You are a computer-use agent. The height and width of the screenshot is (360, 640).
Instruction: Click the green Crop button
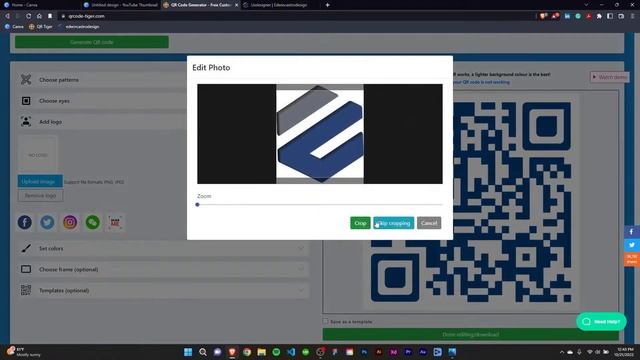[x=360, y=223]
